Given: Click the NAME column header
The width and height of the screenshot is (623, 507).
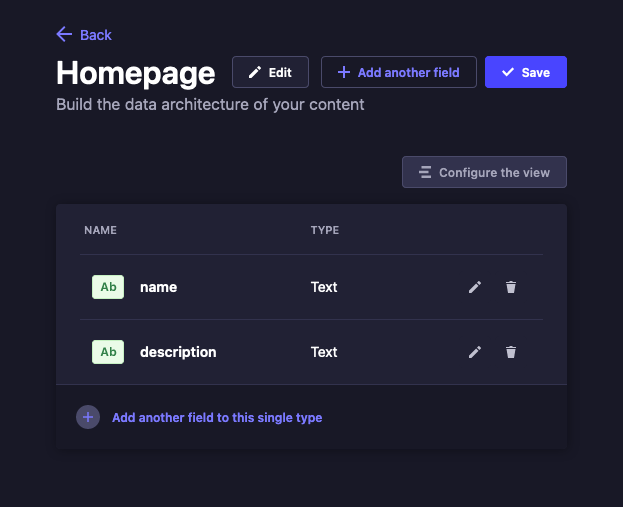Looking at the screenshot, I should [100, 230].
